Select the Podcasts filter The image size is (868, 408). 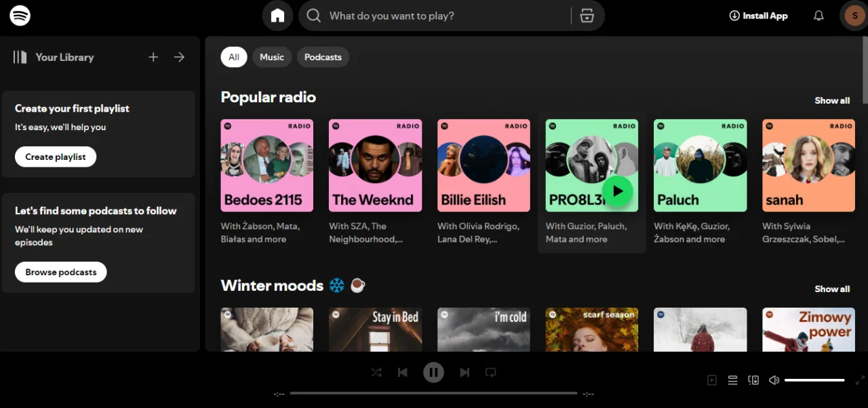click(x=323, y=57)
